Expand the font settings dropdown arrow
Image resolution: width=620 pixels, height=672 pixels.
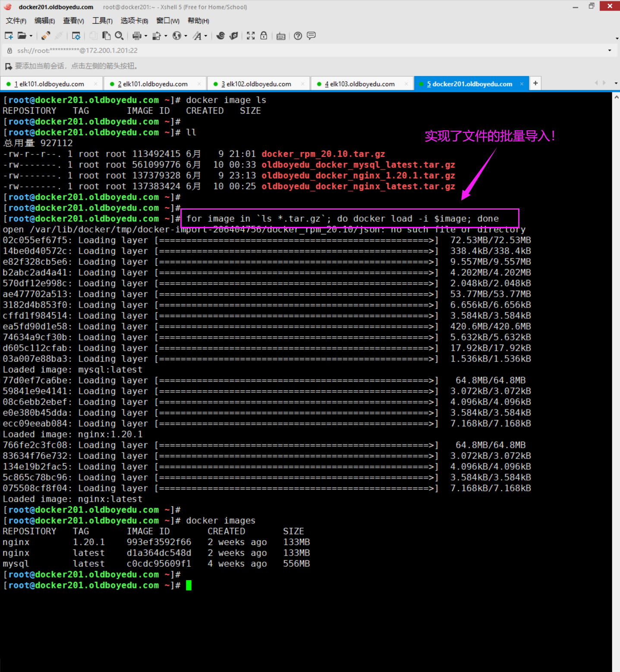[206, 36]
